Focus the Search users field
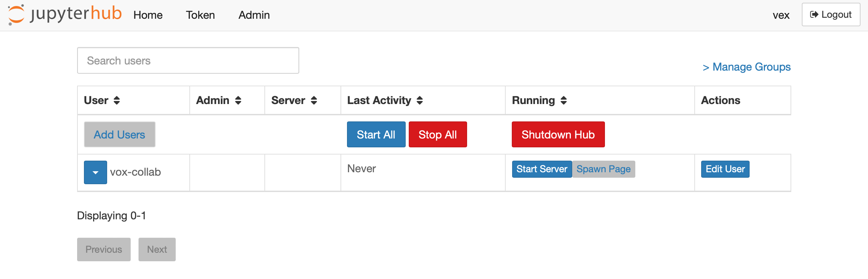 188,61
